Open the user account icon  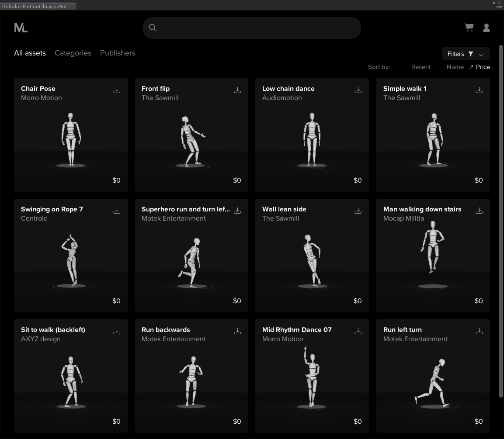click(x=487, y=28)
